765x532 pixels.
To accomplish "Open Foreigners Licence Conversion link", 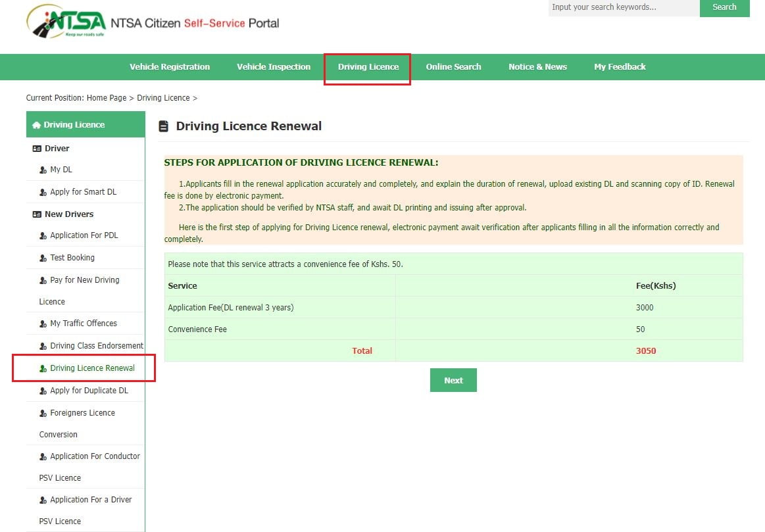I will click(x=77, y=423).
